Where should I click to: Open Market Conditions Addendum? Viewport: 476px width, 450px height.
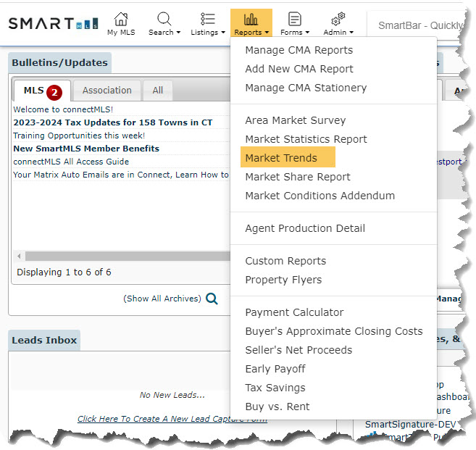(320, 196)
